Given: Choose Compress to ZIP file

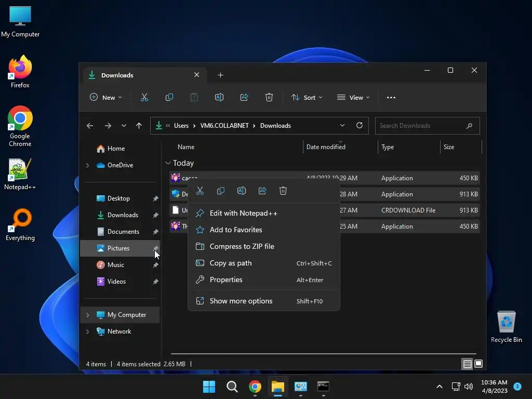Looking at the screenshot, I should pos(264,246).
